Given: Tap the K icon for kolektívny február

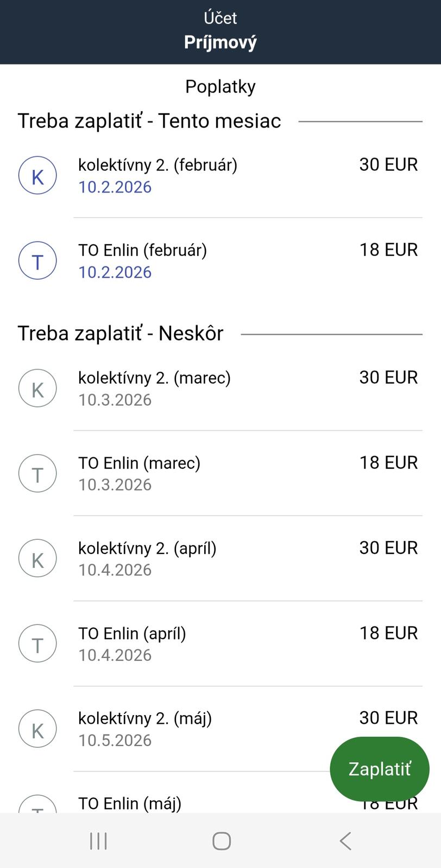Looking at the screenshot, I should 37,176.
